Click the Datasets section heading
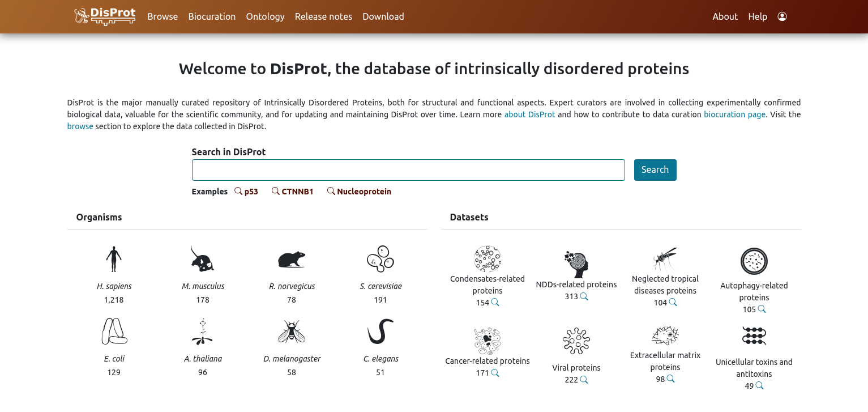Image resolution: width=868 pixels, height=412 pixels. (469, 217)
